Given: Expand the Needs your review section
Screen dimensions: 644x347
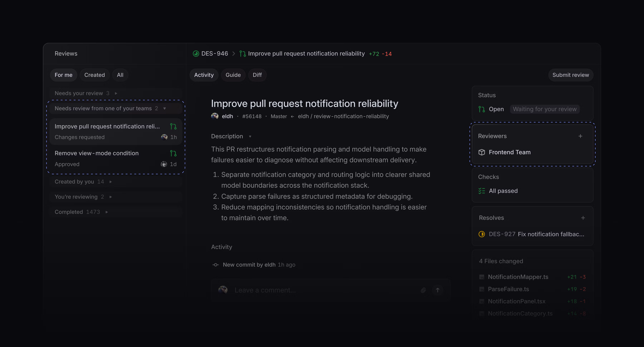Looking at the screenshot, I should [x=116, y=93].
